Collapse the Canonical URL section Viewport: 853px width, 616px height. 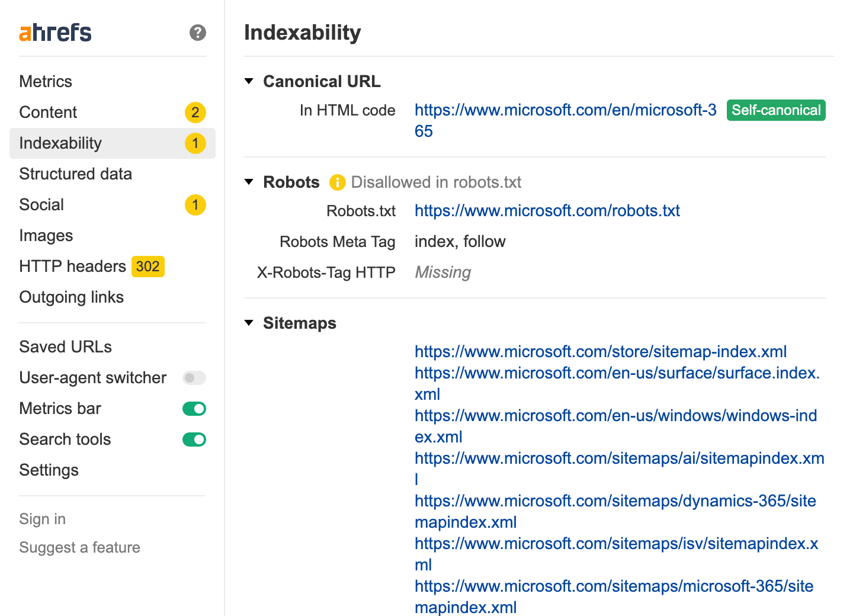[249, 81]
